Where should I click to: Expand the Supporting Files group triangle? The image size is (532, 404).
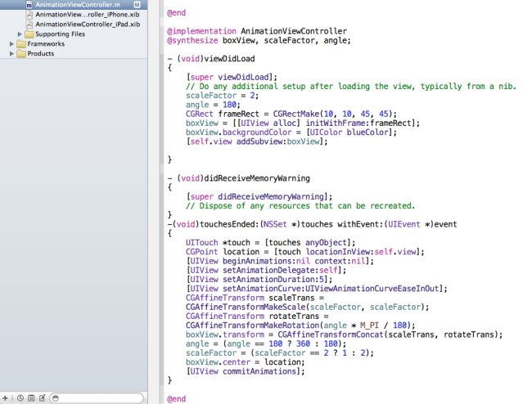[x=20, y=34]
